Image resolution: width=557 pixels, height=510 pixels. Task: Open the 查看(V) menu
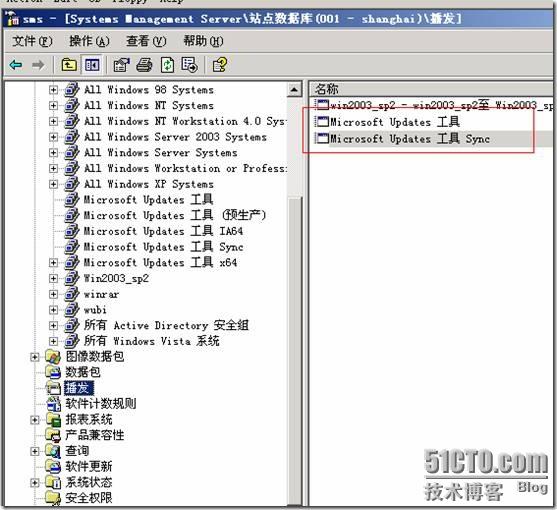(x=146, y=41)
